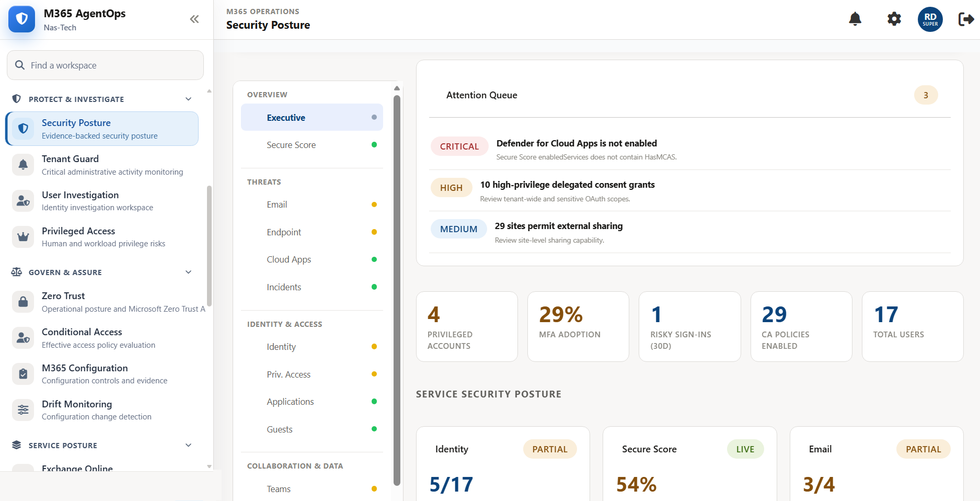Click the Risky Sign-ins stat card
Viewport: 980px width, 501px height.
click(x=689, y=326)
